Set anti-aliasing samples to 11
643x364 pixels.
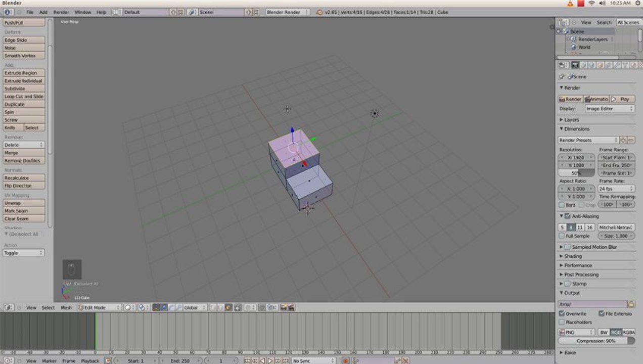coord(580,227)
